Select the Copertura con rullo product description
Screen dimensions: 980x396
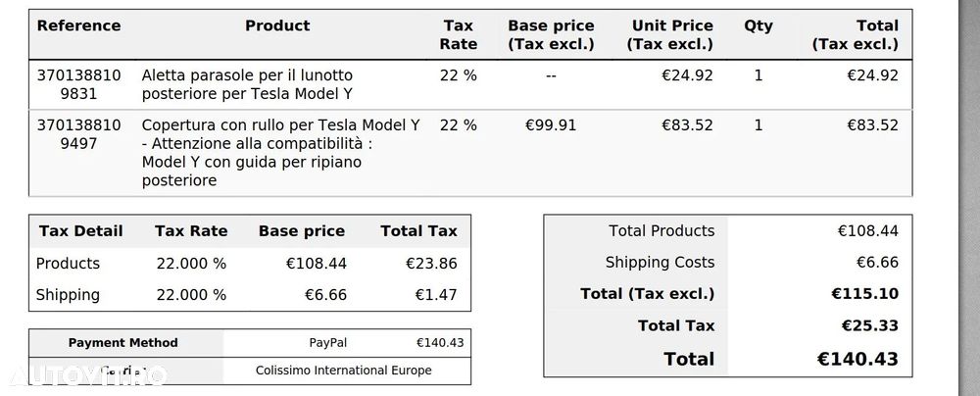280,153
